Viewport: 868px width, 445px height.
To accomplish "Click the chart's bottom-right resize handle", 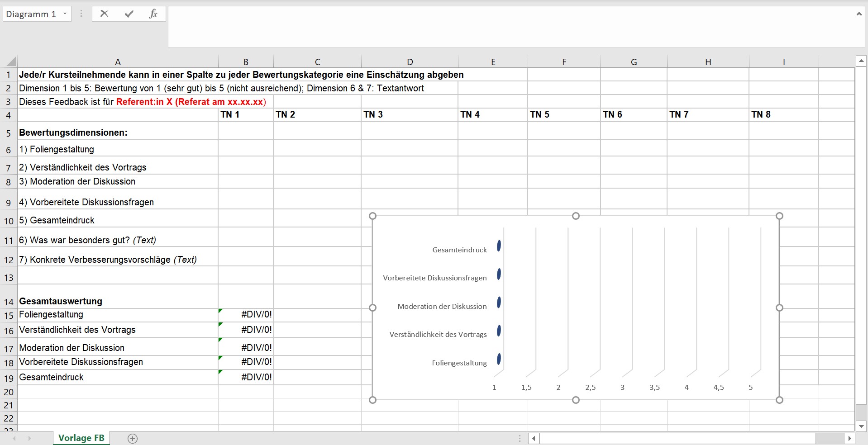I will 779,400.
